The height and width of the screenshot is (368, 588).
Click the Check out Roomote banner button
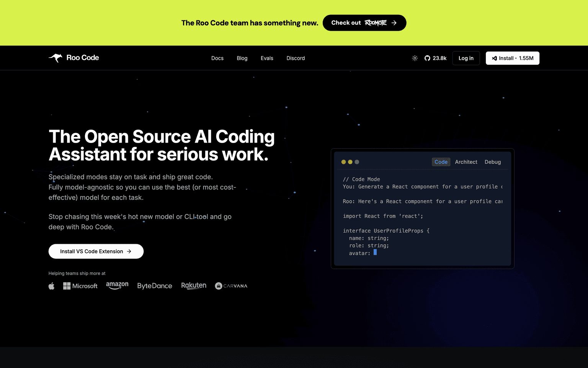coord(364,23)
